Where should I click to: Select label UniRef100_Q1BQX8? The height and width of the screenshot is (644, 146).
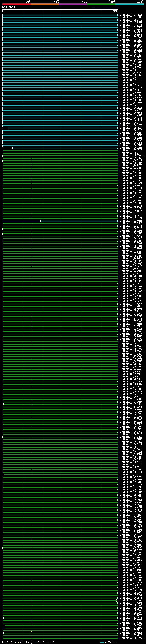131,198
